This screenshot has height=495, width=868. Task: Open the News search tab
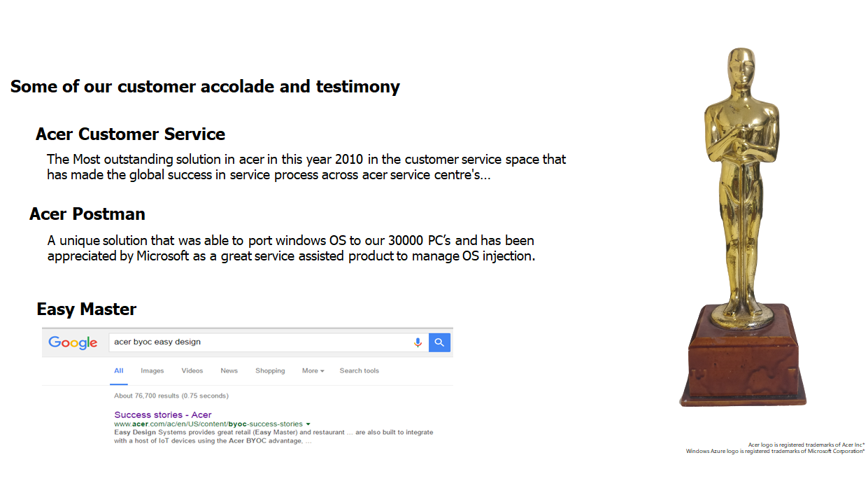[229, 371]
